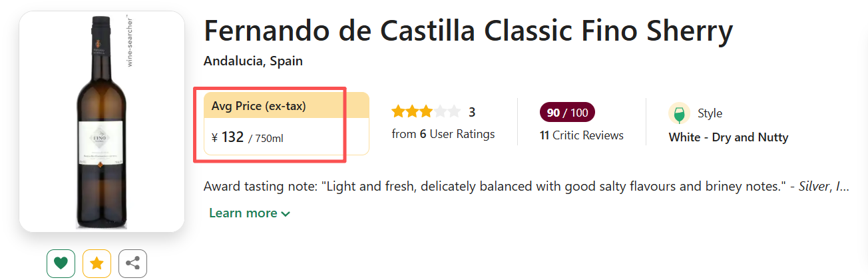Click the Fernando de Castilla title heading
This screenshot has width=868, height=280.
click(x=468, y=31)
